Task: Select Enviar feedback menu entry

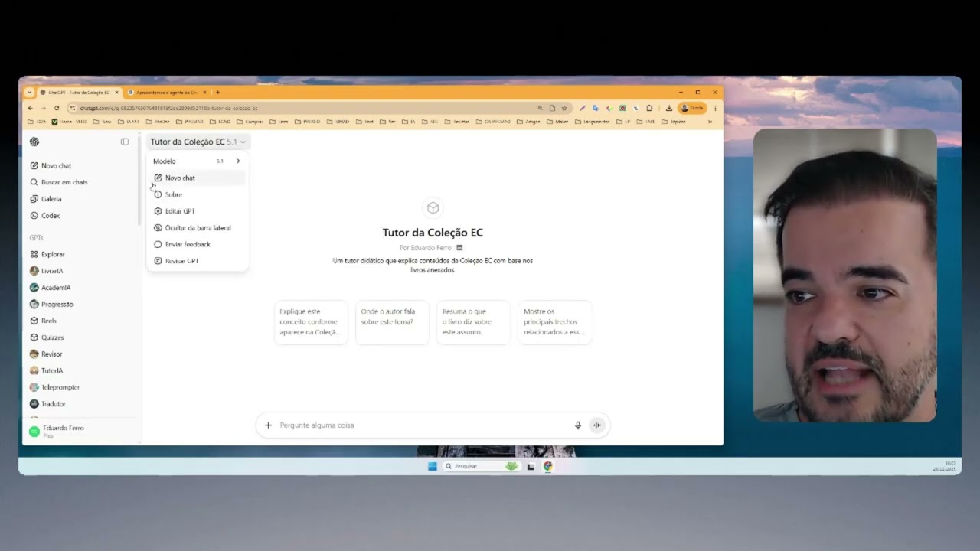Action: click(x=197, y=244)
